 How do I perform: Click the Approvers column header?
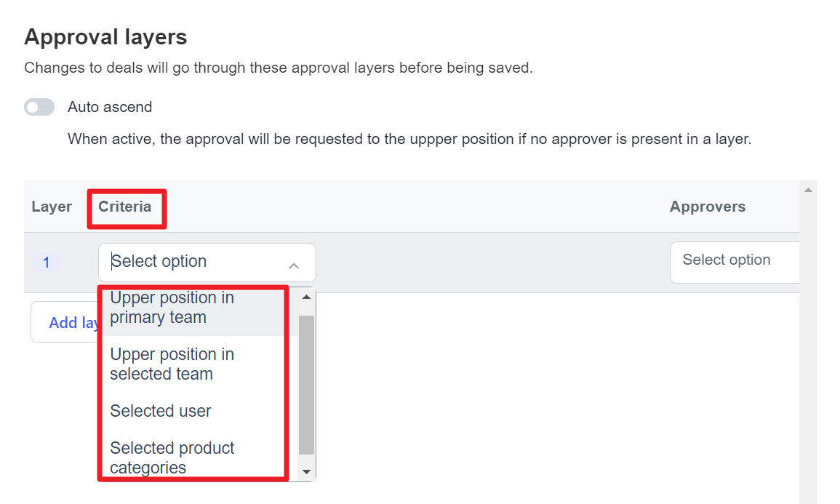pos(708,207)
